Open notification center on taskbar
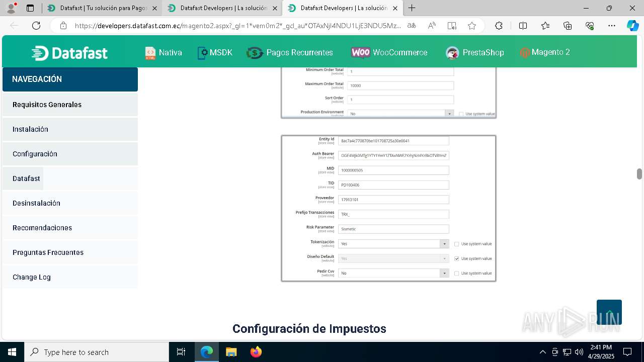The width and height of the screenshot is (644, 362). click(627, 352)
